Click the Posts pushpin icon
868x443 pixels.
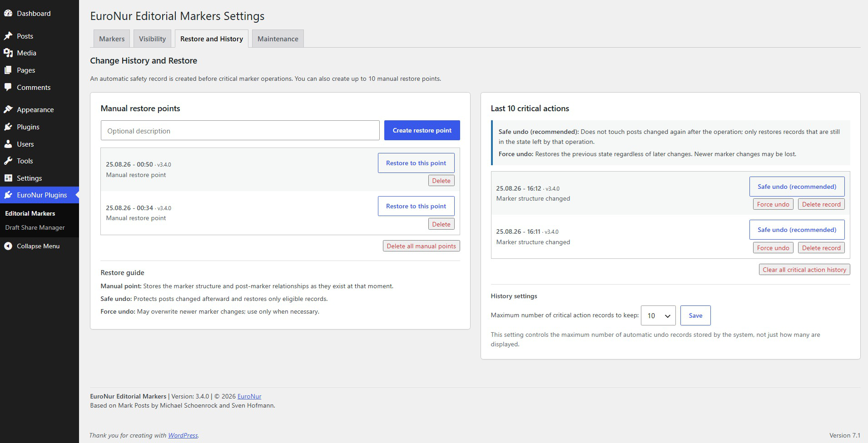click(8, 36)
